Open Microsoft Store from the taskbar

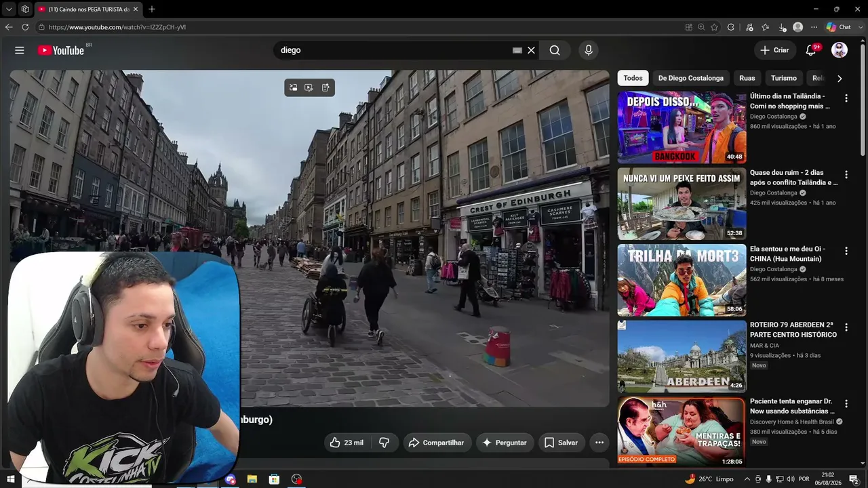[274, 479]
